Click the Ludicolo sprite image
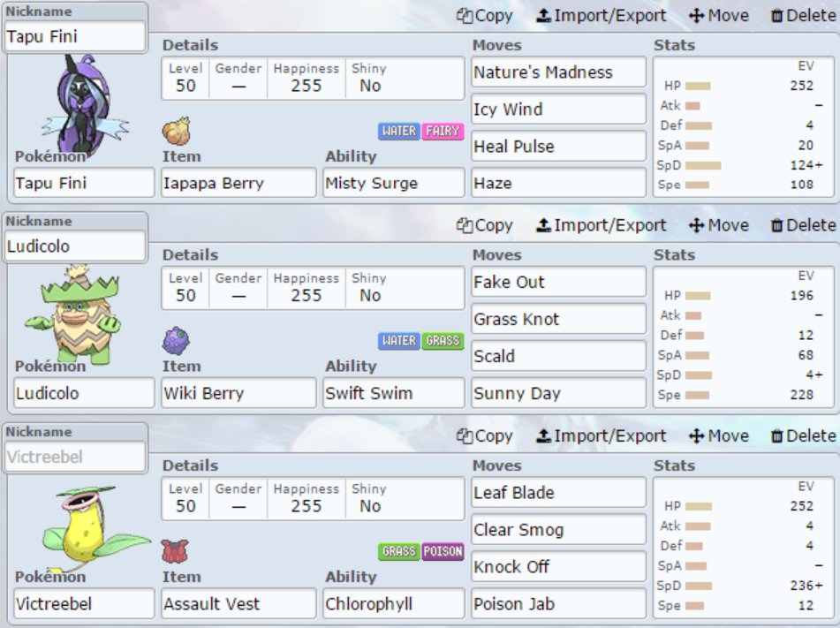The height and width of the screenshot is (628, 840). pyautogui.click(x=72, y=314)
